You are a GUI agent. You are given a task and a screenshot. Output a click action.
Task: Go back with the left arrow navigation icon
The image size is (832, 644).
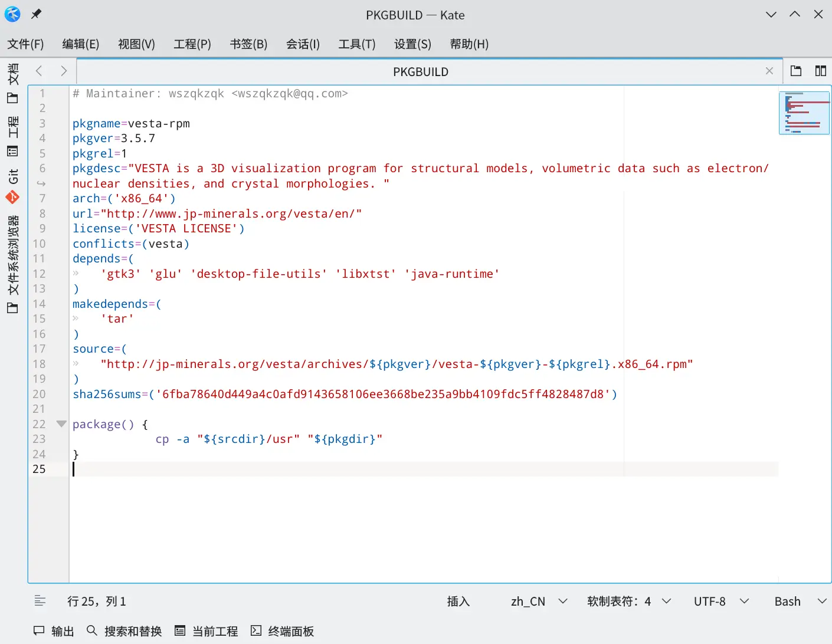pyautogui.click(x=39, y=71)
